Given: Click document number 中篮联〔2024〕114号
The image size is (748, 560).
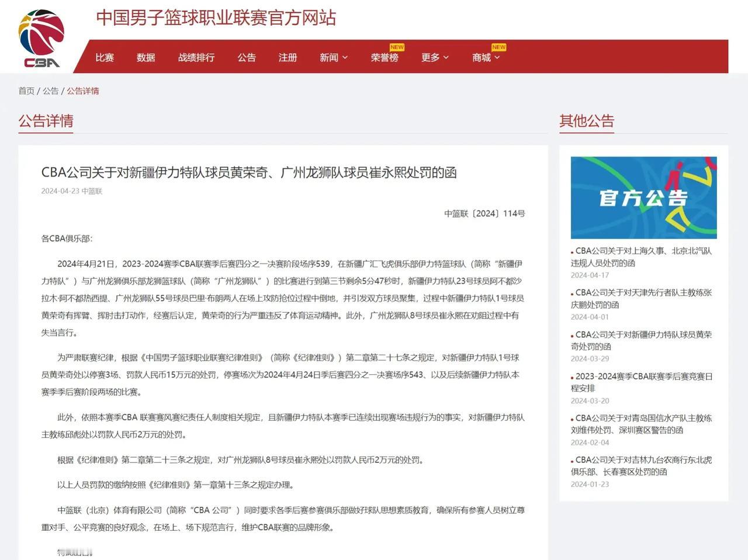Looking at the screenshot, I should [484, 213].
